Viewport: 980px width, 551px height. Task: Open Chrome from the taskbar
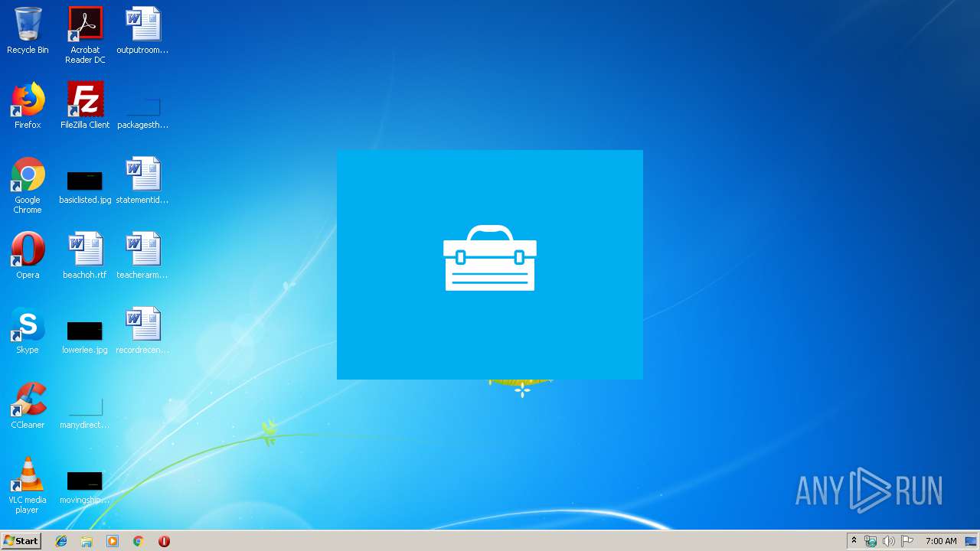(x=138, y=541)
